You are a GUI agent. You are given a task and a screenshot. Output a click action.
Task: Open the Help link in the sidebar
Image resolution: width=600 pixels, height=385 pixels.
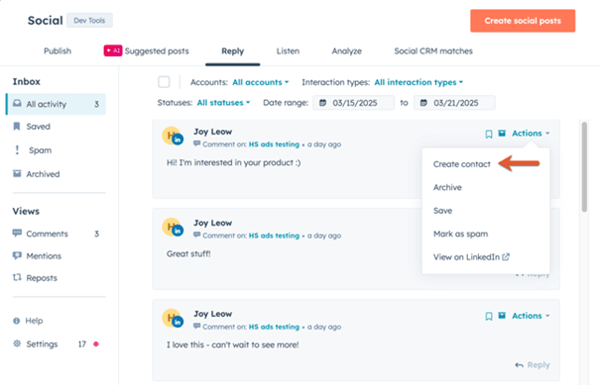click(34, 321)
